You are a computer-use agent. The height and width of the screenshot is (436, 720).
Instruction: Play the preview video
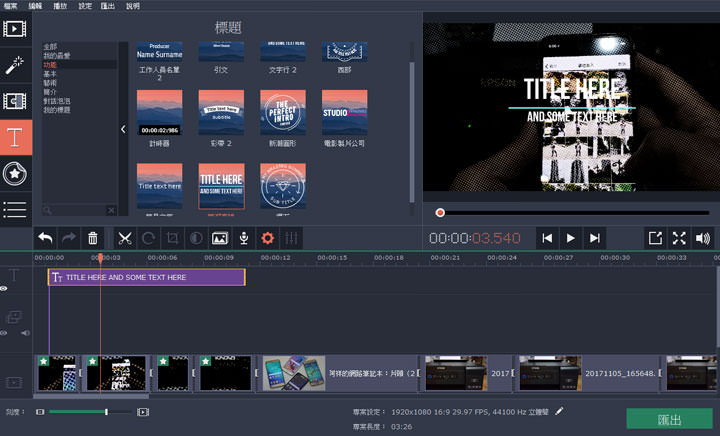click(x=571, y=238)
